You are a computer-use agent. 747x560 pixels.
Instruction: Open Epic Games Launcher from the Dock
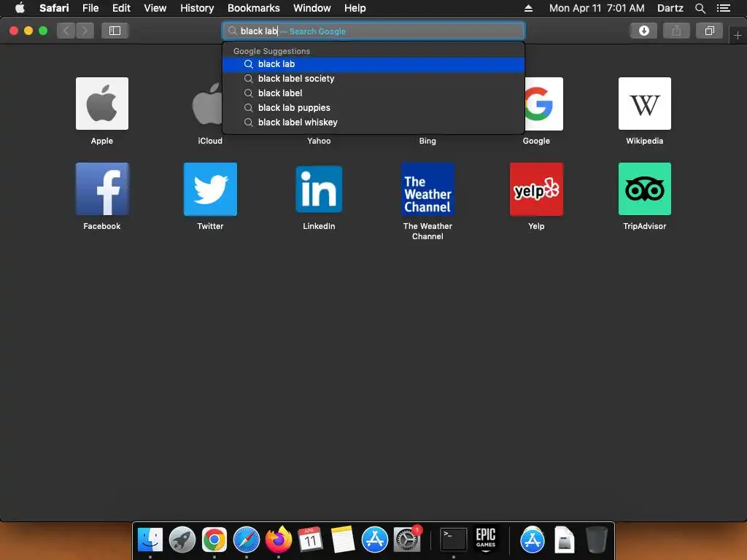click(485, 540)
